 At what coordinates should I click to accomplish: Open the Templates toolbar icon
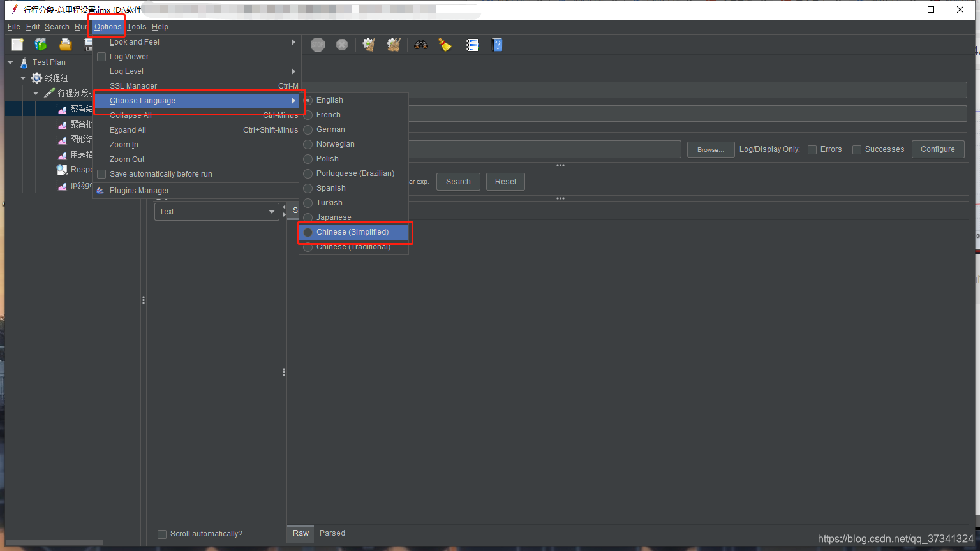(41, 45)
